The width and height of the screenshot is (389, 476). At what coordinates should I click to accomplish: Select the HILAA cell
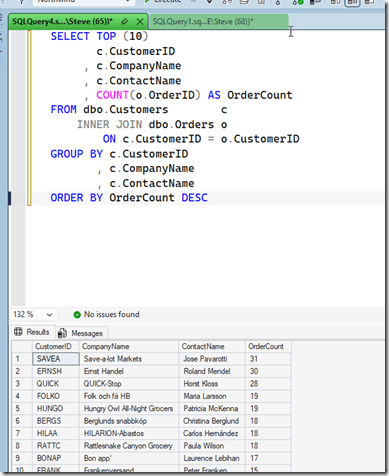56,433
